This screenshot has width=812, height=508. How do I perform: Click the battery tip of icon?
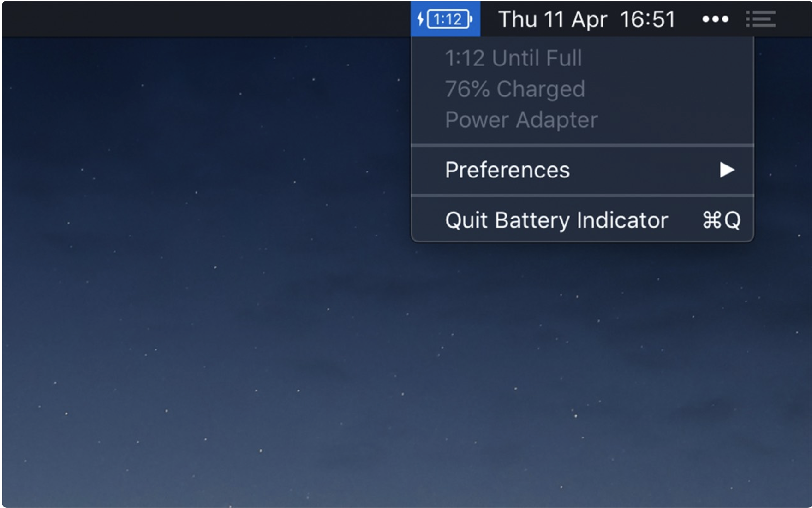471,19
